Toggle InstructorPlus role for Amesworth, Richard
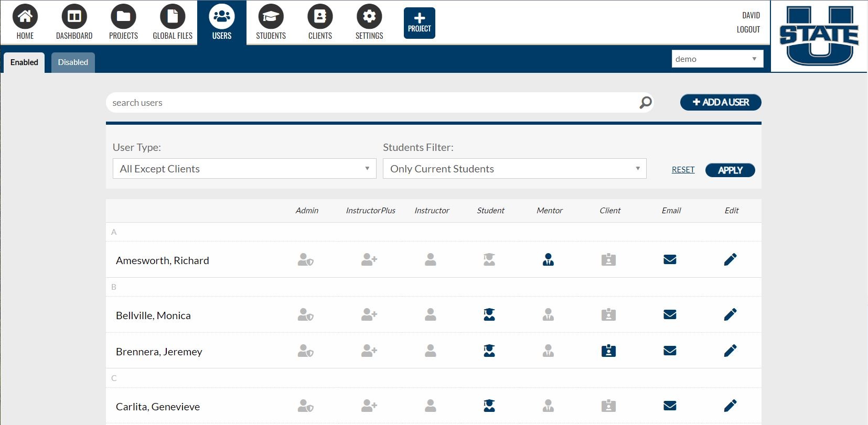 point(369,259)
